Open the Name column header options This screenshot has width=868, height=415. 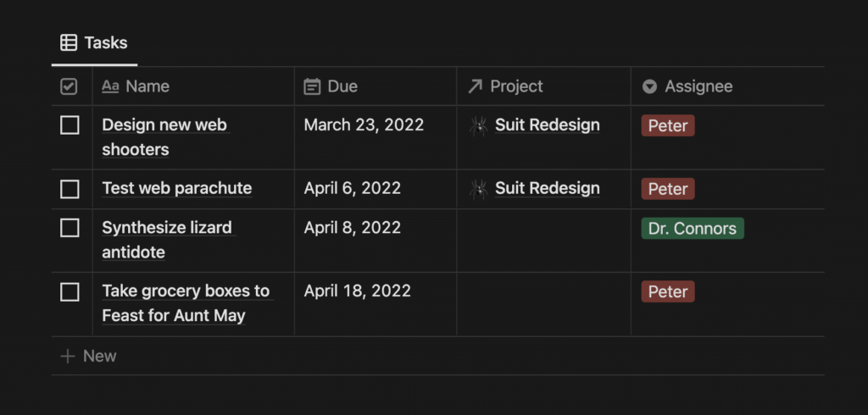point(193,86)
